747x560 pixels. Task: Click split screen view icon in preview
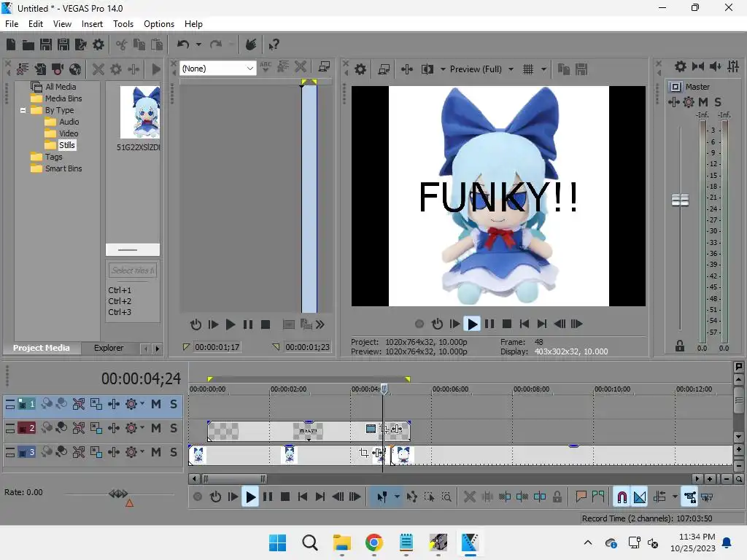point(427,69)
